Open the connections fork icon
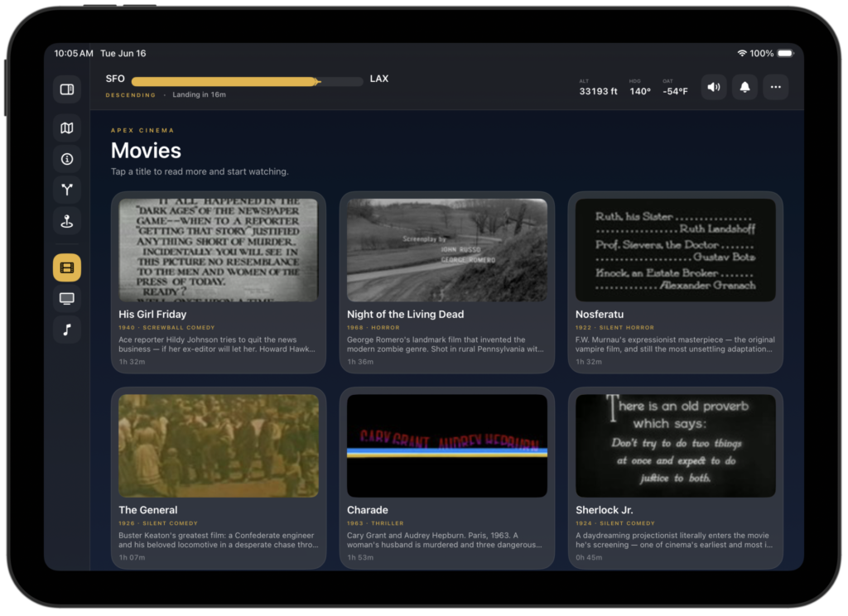 tap(67, 190)
